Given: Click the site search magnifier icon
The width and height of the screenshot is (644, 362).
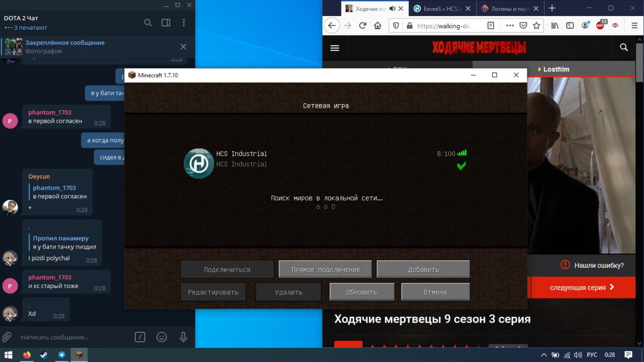Looking at the screenshot, I should (624, 47).
